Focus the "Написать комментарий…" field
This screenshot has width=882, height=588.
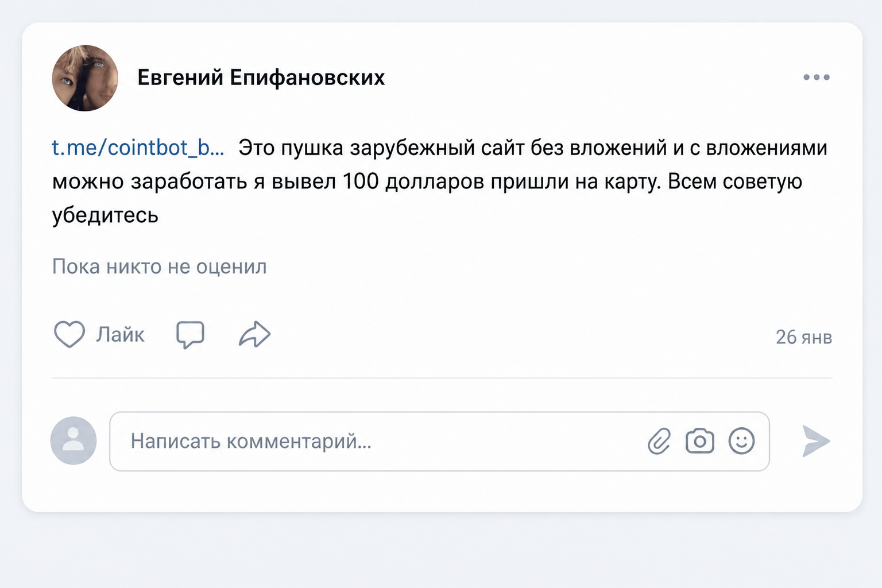(439, 441)
